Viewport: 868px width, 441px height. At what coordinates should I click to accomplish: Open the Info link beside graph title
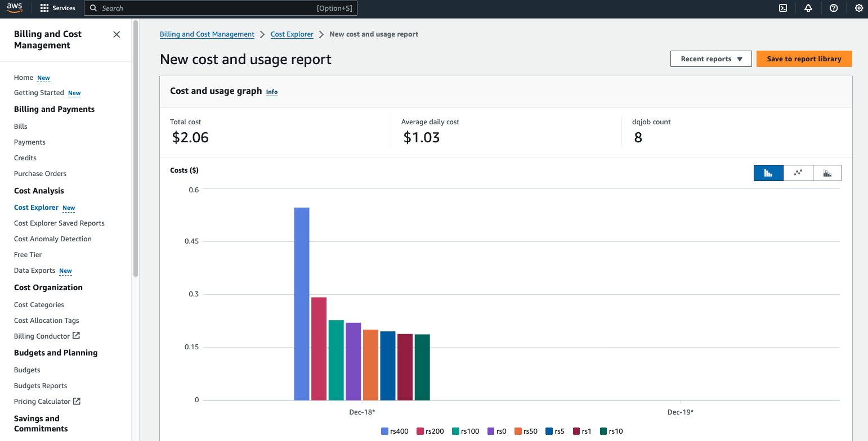point(272,92)
